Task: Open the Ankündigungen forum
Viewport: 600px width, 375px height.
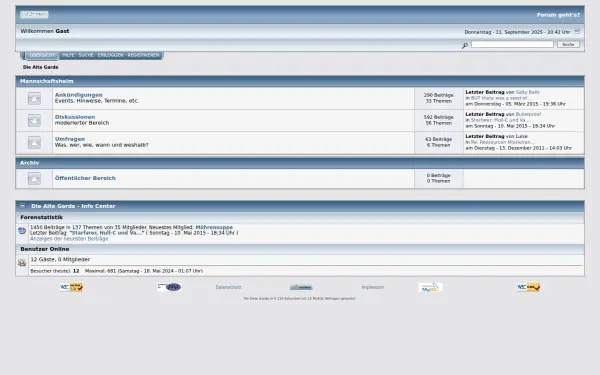Action: (79, 95)
